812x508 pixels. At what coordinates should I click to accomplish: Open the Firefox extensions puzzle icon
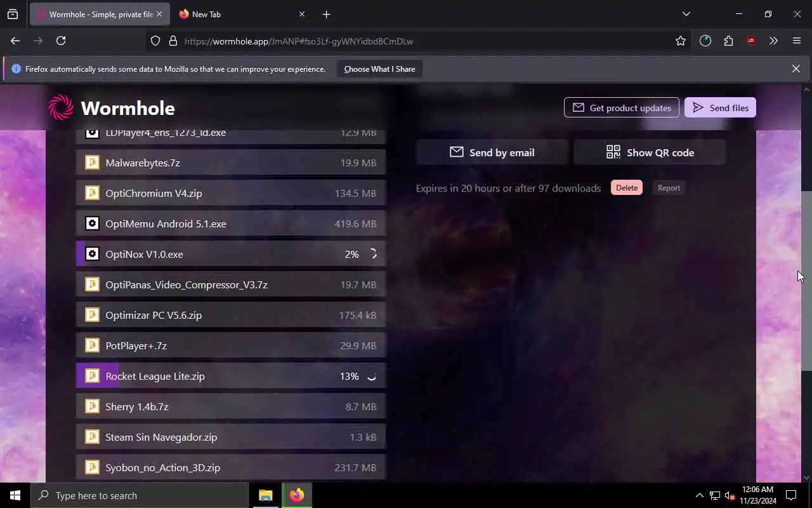tap(728, 41)
